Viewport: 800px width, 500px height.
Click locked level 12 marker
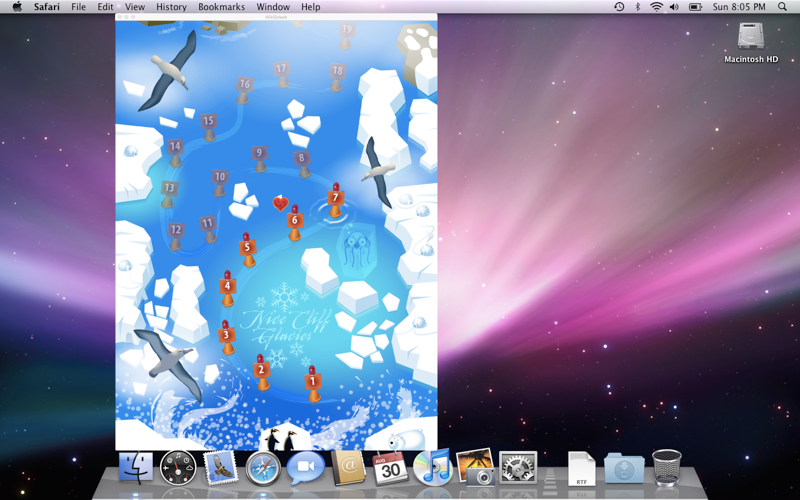176,236
